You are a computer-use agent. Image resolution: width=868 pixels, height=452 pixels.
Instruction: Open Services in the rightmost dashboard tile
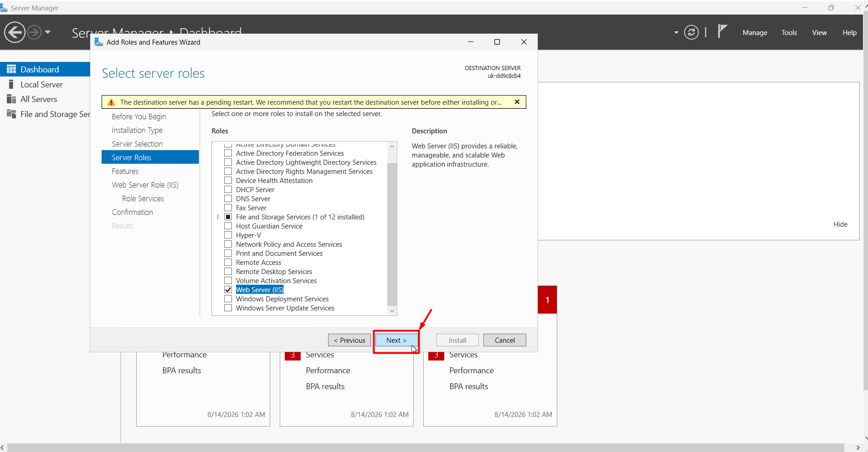pos(463,355)
